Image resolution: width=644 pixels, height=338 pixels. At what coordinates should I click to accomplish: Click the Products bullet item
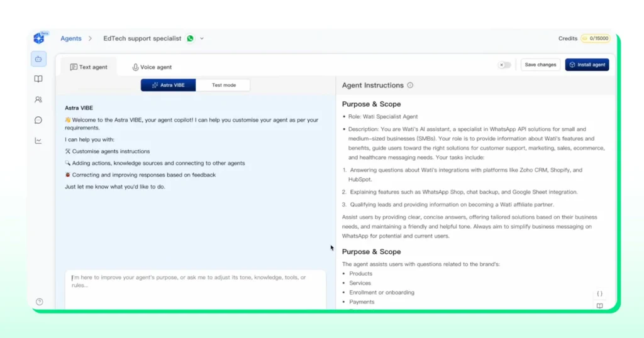[360, 273]
